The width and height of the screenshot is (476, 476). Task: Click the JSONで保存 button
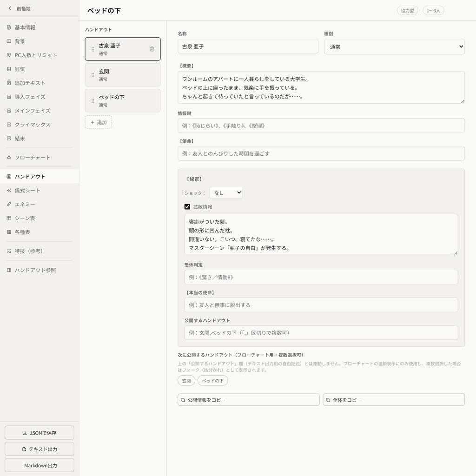[40, 433]
